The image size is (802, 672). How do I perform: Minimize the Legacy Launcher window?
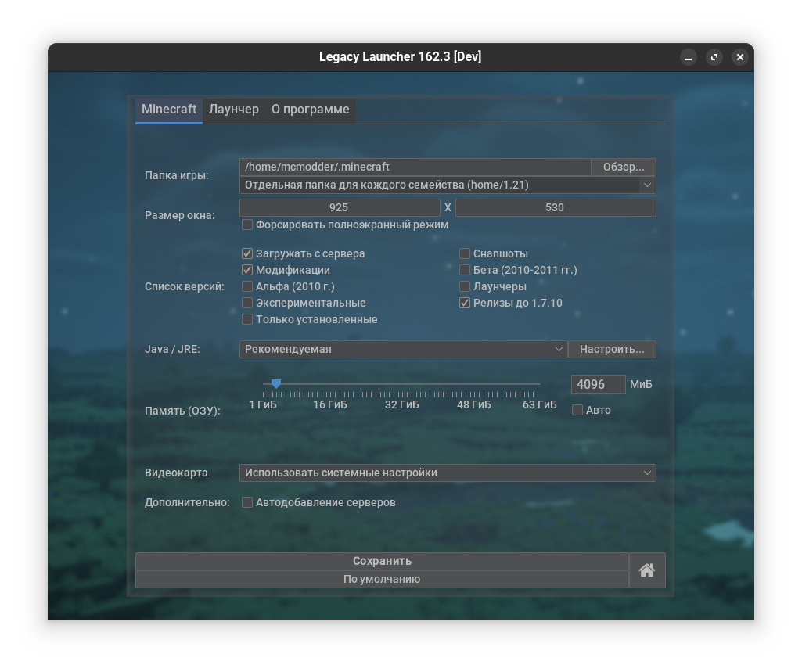click(689, 57)
